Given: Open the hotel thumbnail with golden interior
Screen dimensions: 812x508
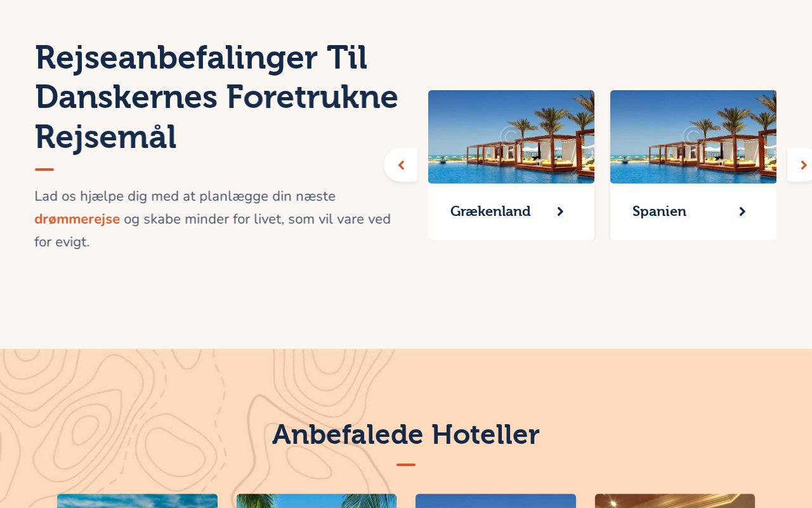Looking at the screenshot, I should [675, 501].
